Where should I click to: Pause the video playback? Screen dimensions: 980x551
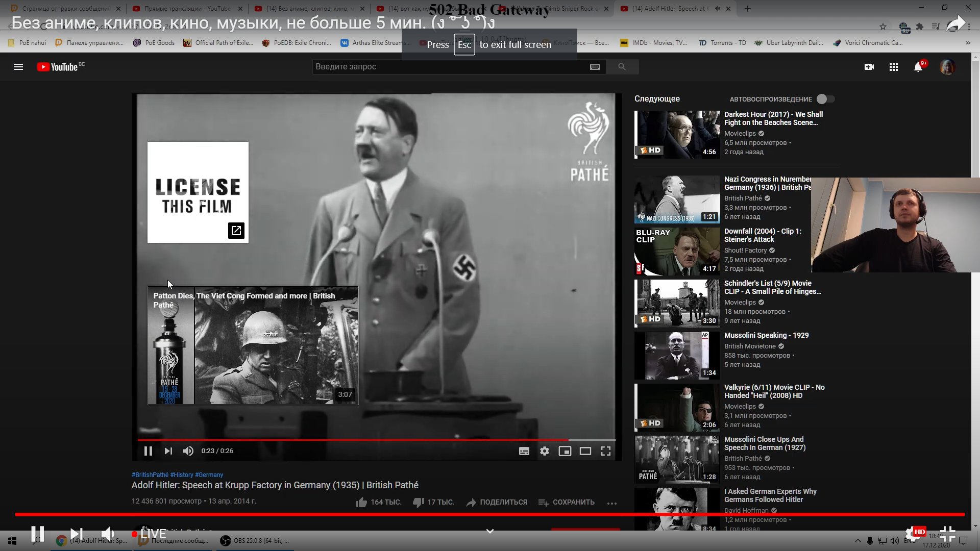148,450
